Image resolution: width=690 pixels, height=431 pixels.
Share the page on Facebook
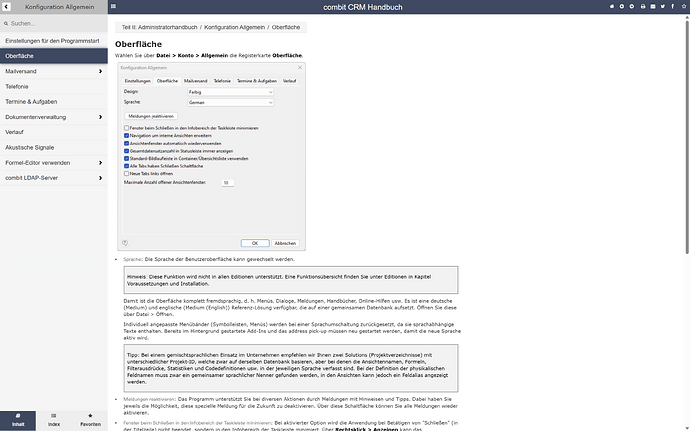(x=672, y=7)
